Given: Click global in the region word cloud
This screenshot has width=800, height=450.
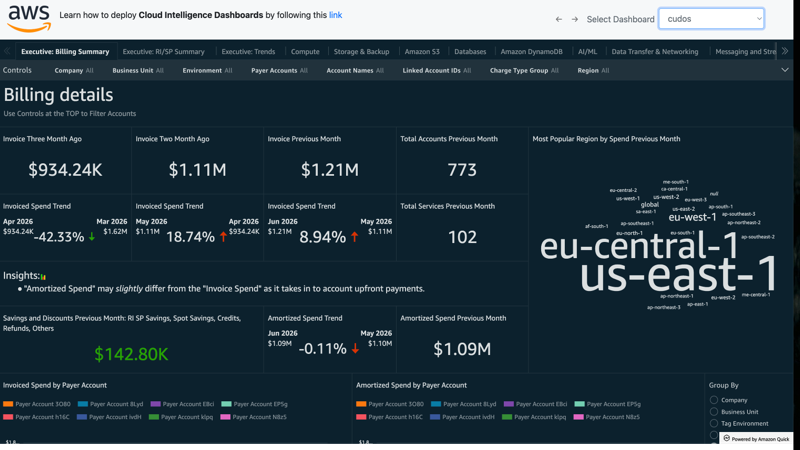Looking at the screenshot, I should [649, 205].
